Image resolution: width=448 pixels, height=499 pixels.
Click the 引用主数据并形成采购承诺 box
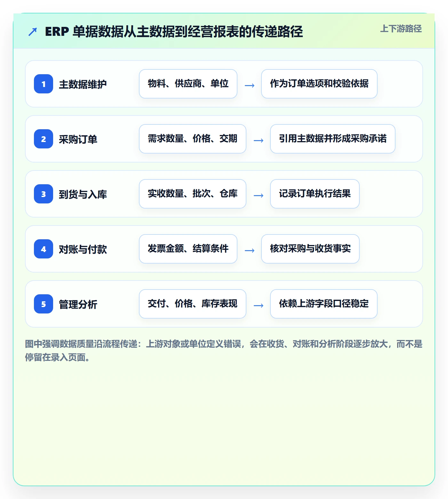333,139
